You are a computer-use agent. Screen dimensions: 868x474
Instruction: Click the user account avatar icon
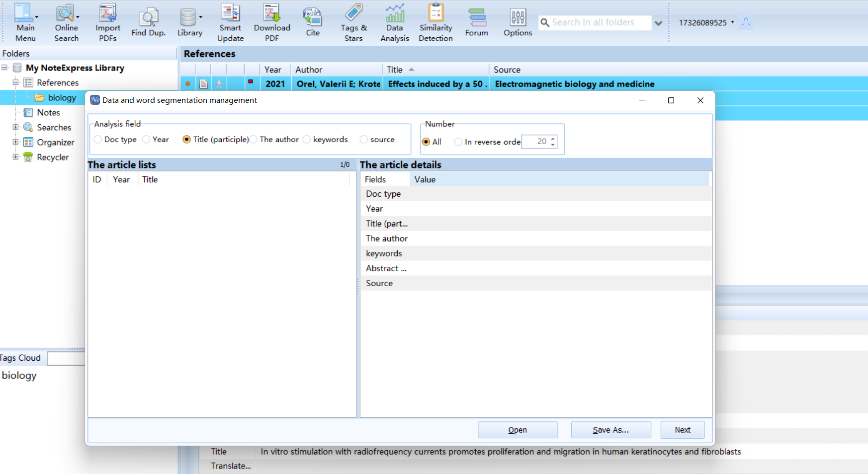click(746, 22)
